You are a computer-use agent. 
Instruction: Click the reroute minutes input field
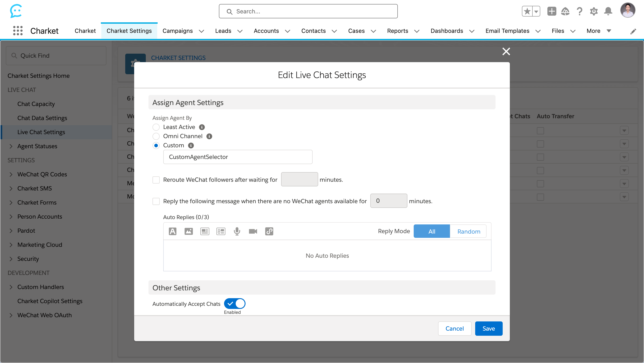tap(299, 179)
